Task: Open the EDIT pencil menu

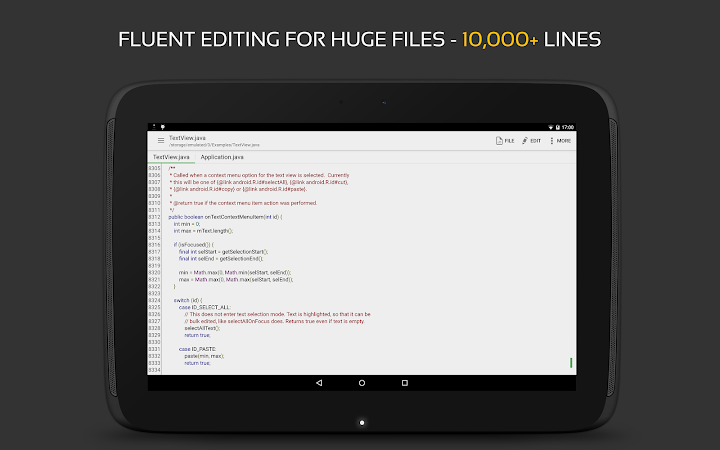Action: (x=531, y=141)
